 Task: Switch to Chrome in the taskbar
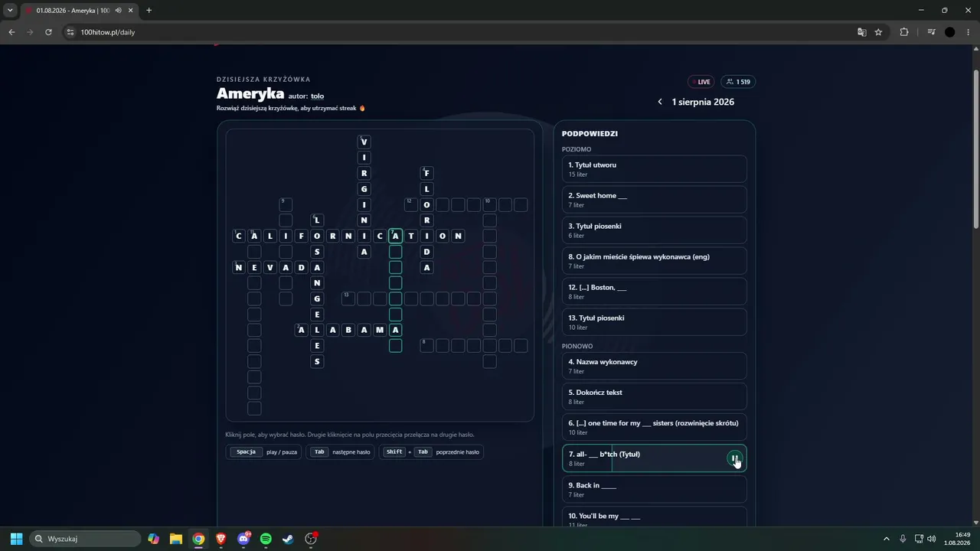[198, 539]
